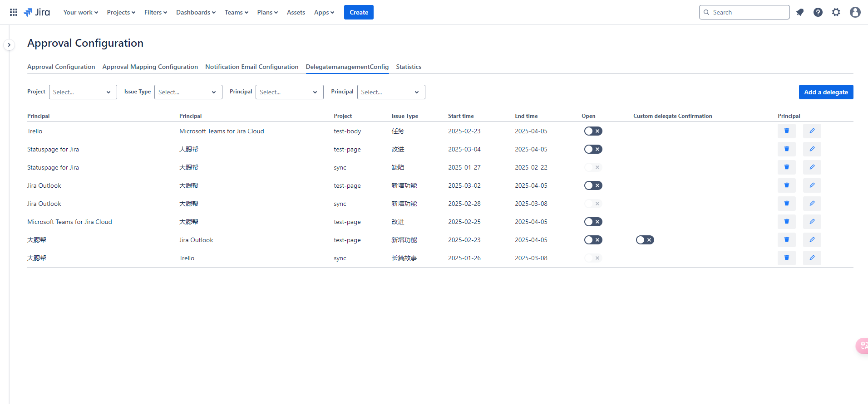Viewport: 868px width, 404px height.
Task: Delete the row starting 2025-01-27
Action: [x=787, y=167]
